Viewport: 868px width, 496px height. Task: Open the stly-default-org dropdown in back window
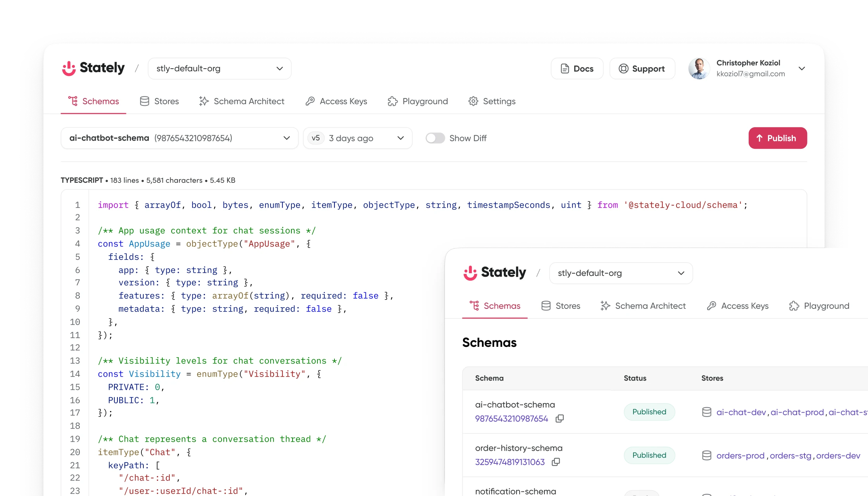[220, 69]
